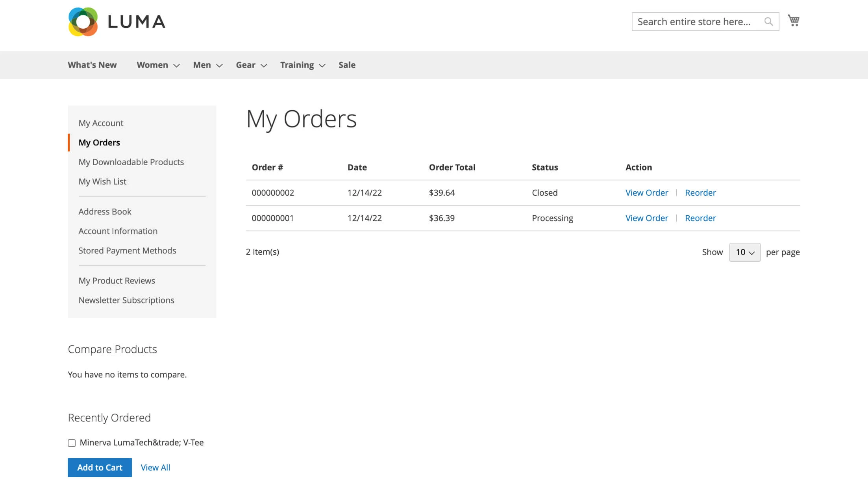The height and width of the screenshot is (490, 868).
Task: Open My Wish List
Action: point(102,181)
